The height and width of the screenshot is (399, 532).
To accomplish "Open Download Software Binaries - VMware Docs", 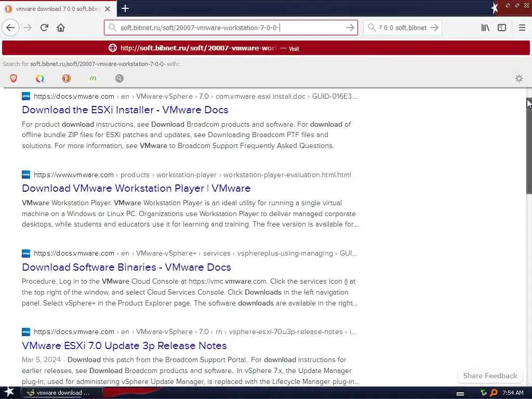I will (126, 267).
